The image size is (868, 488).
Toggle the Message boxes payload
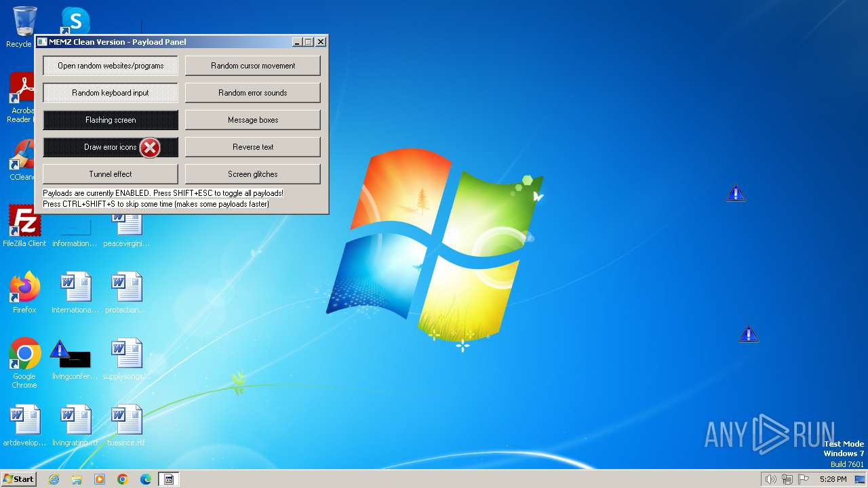point(253,120)
